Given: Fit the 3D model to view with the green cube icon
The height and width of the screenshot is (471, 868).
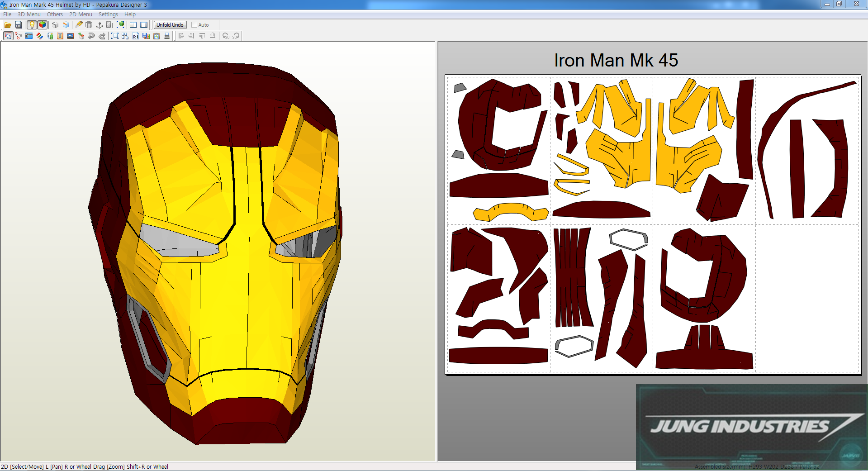Looking at the screenshot, I should 121,25.
